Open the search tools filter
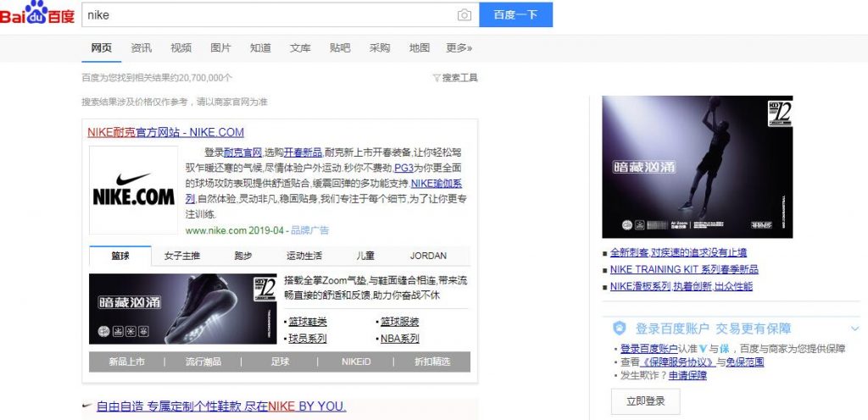The width and height of the screenshot is (868, 420). click(x=455, y=78)
